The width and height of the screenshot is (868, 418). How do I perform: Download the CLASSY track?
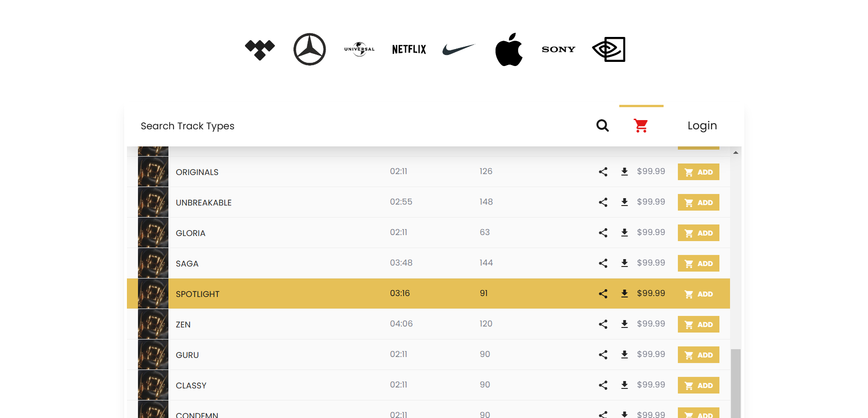pyautogui.click(x=624, y=385)
